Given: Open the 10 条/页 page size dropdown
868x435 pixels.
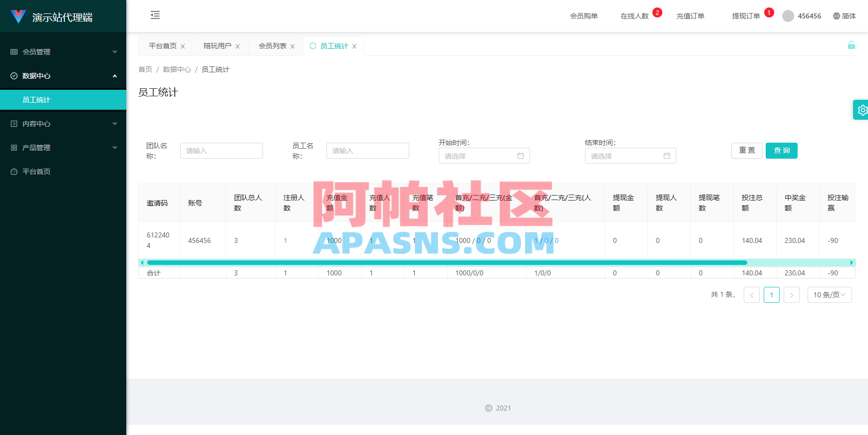Looking at the screenshot, I should click(x=830, y=295).
